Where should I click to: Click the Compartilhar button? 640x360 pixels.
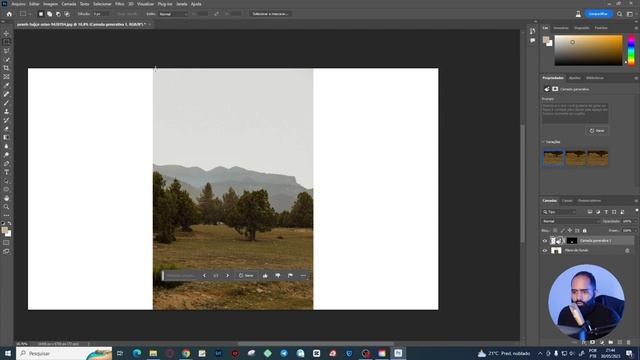point(598,14)
